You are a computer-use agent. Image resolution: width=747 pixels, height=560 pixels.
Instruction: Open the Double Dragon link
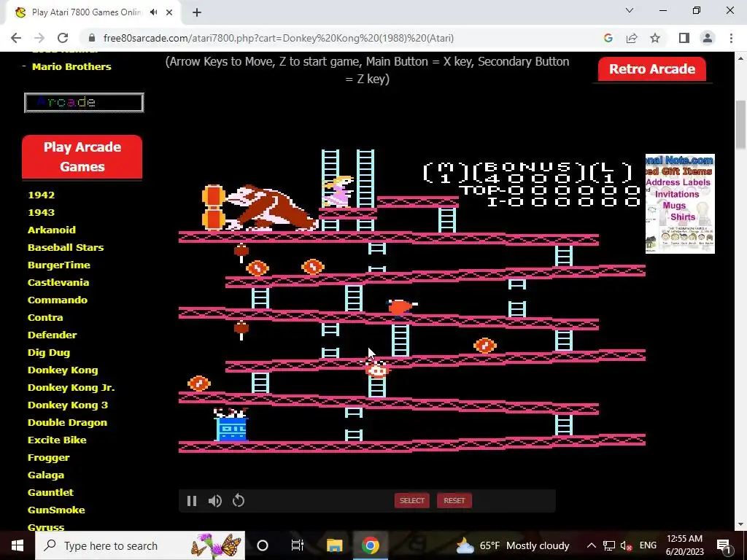click(x=67, y=422)
